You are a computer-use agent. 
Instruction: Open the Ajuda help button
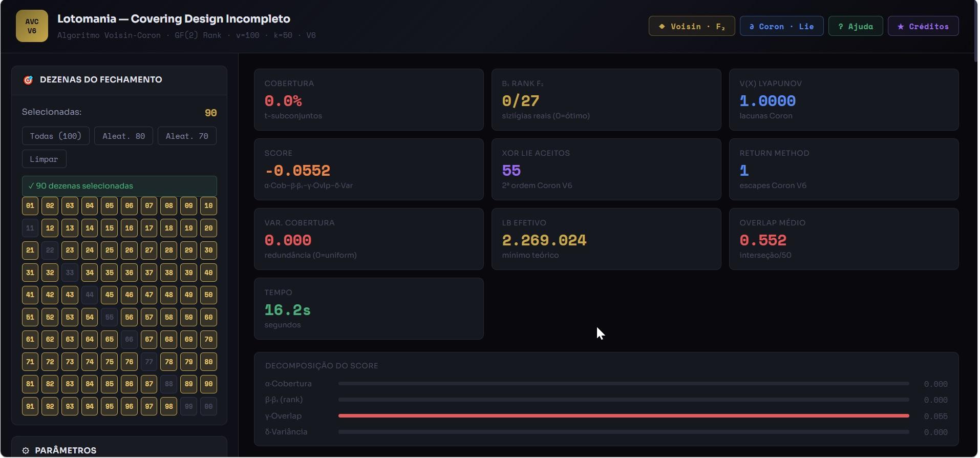click(855, 26)
